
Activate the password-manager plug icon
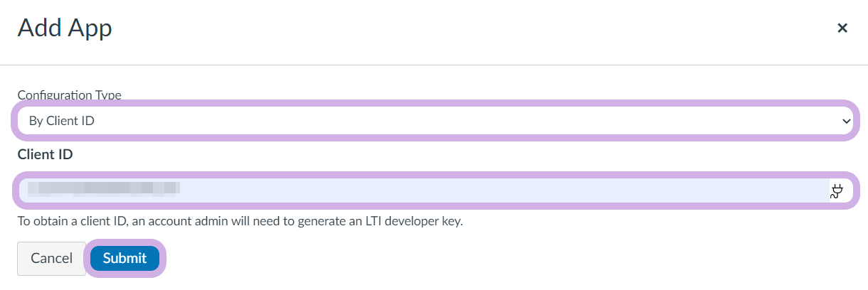(x=837, y=190)
